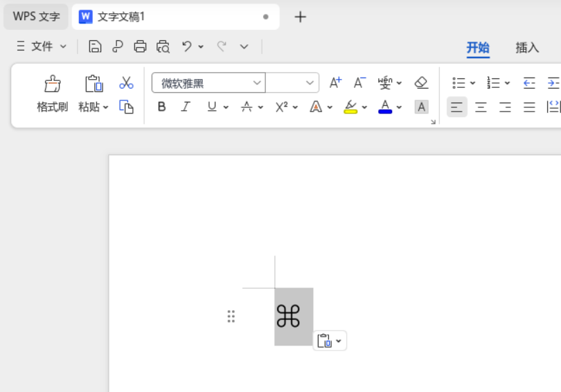This screenshot has height=392, width=561.
Task: Click the phonetic guide (wén) icon
Action: pyautogui.click(x=385, y=82)
